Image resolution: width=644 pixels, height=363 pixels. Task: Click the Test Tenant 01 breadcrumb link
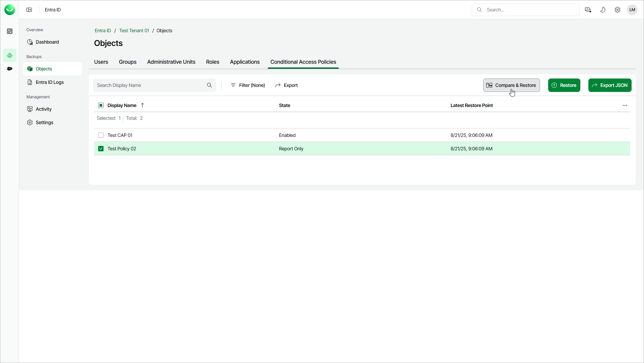(134, 31)
